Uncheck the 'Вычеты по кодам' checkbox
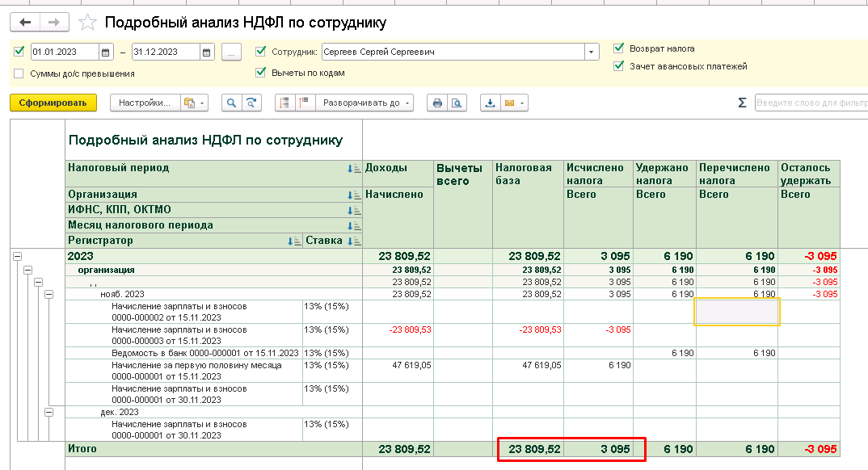This screenshot has width=868, height=470. point(261,73)
